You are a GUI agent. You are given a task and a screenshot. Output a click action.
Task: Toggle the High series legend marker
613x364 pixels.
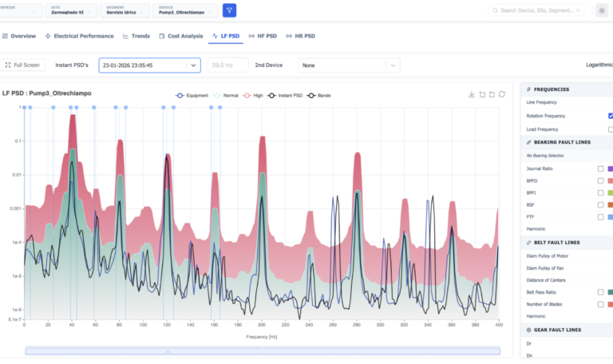[x=247, y=96]
